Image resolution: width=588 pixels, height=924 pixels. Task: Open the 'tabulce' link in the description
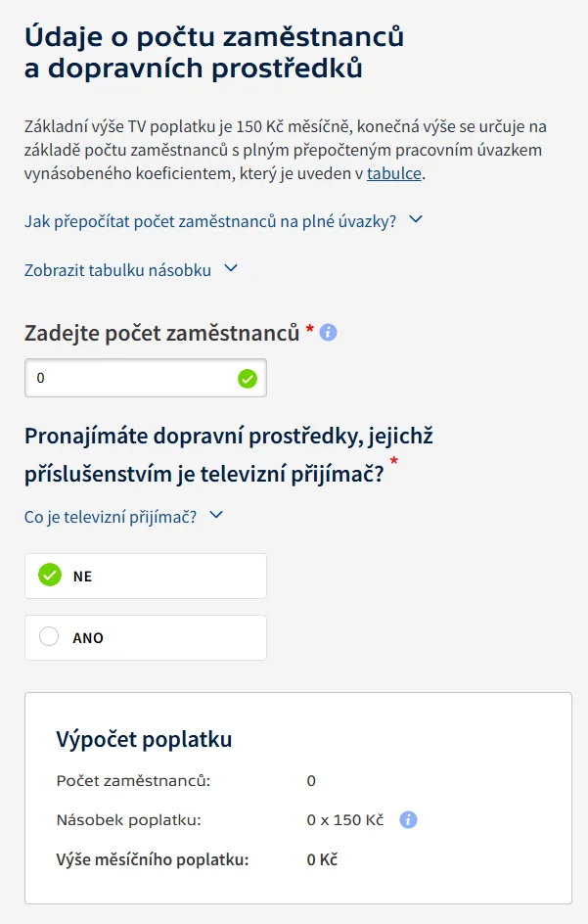(x=394, y=174)
